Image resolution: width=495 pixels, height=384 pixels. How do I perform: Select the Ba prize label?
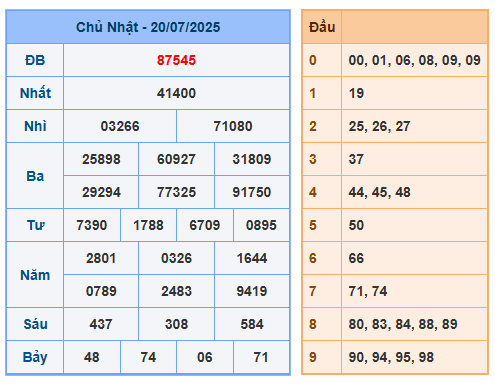pyautogui.click(x=35, y=176)
